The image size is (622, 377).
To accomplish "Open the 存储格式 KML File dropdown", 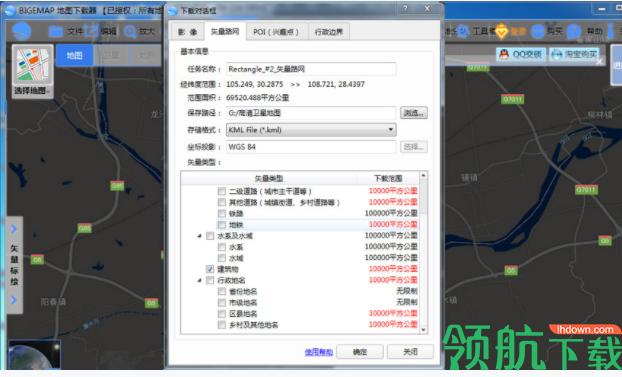I will click(311, 130).
